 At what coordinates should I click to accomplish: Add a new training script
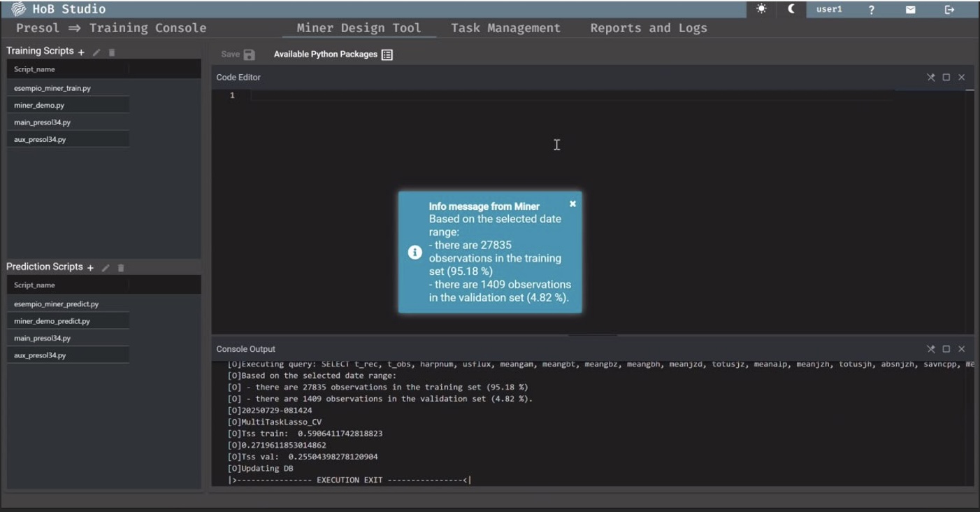(x=81, y=52)
